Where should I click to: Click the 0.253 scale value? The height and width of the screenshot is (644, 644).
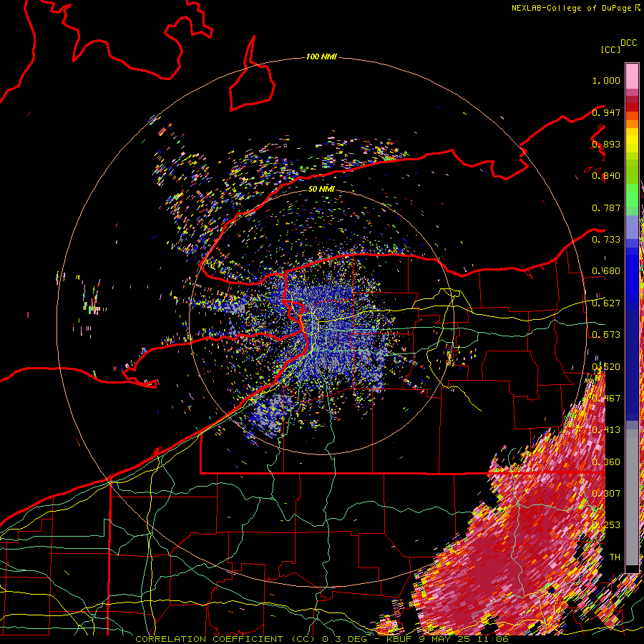pyautogui.click(x=606, y=525)
